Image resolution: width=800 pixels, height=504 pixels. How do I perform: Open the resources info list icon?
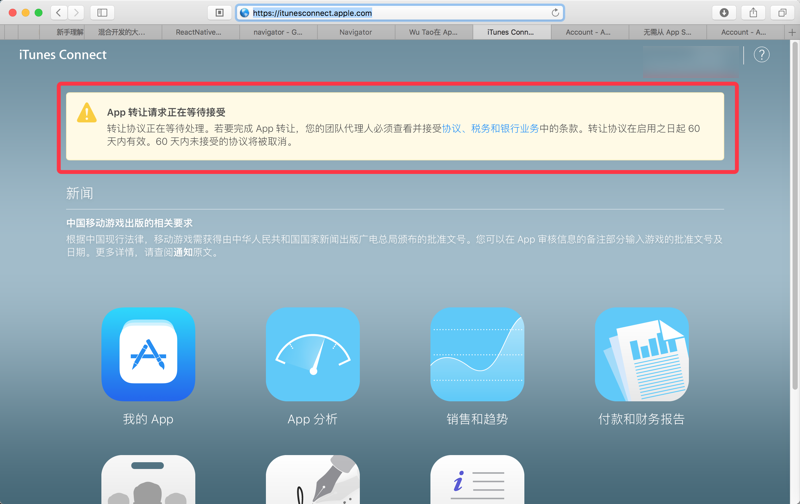tap(477, 480)
